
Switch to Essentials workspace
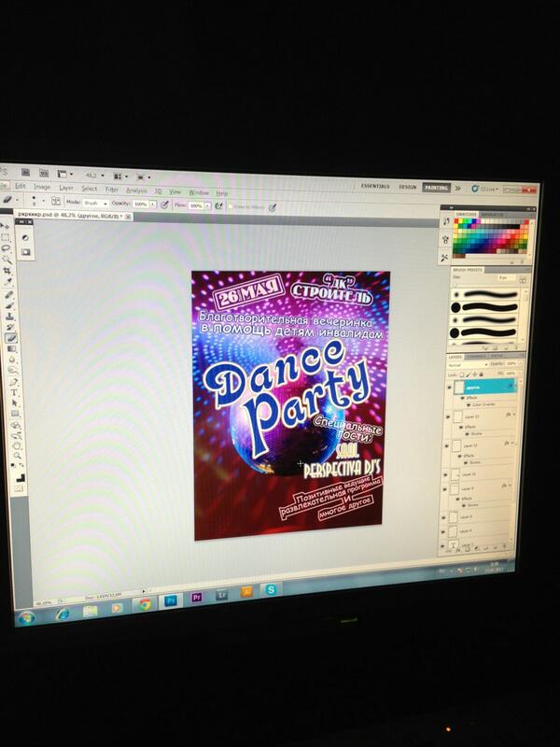(375, 186)
